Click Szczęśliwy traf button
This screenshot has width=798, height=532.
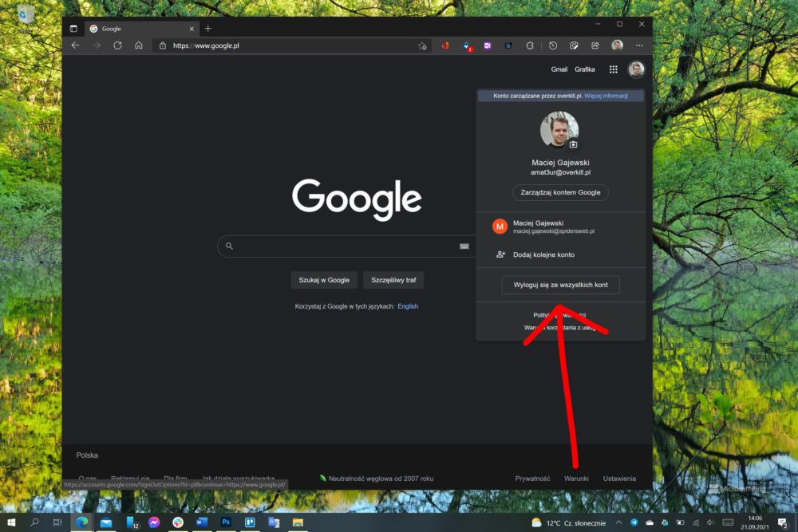pyautogui.click(x=393, y=280)
